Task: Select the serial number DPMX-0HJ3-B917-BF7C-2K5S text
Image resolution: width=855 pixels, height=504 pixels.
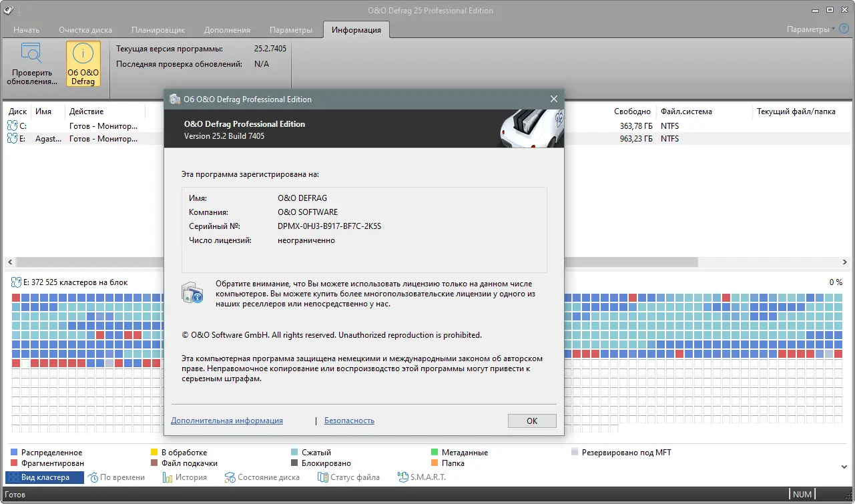Action: [x=330, y=226]
